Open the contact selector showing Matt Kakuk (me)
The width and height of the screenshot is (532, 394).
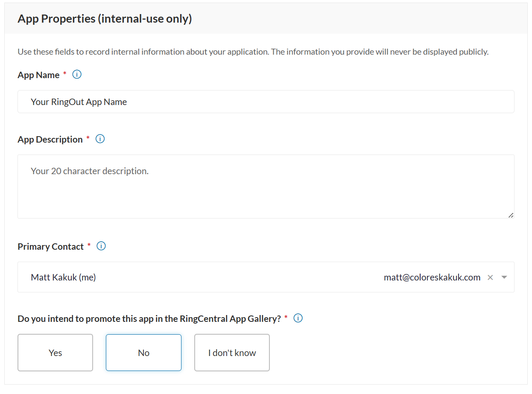point(266,277)
